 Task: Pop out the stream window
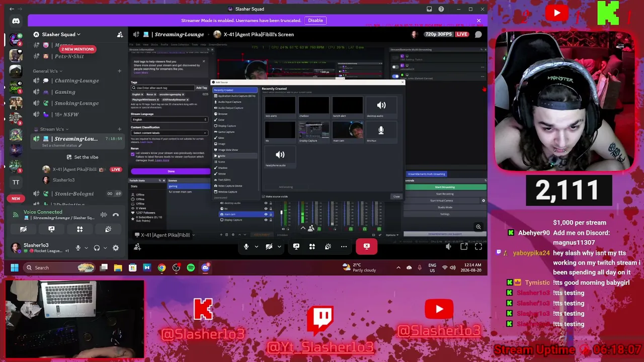pyautogui.click(x=464, y=247)
